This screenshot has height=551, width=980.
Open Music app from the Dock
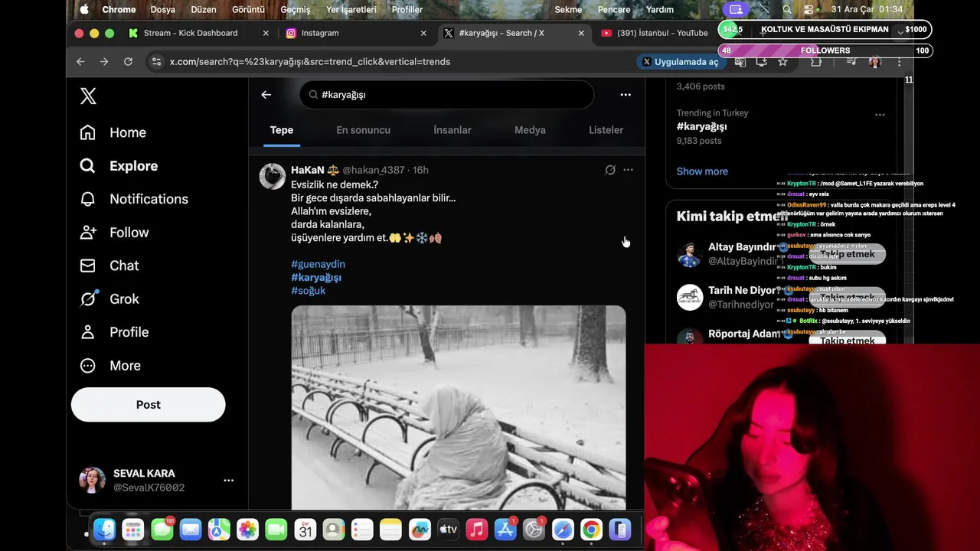(x=477, y=530)
